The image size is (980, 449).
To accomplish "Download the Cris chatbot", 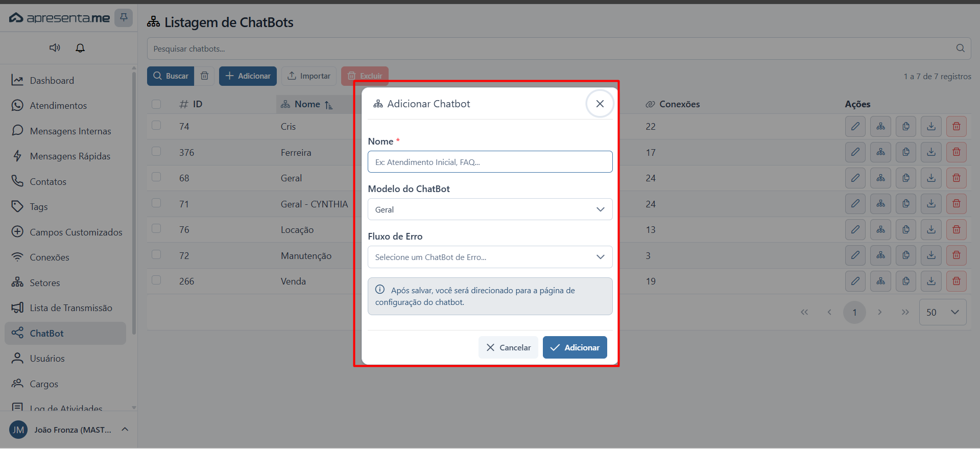I will tap(931, 127).
